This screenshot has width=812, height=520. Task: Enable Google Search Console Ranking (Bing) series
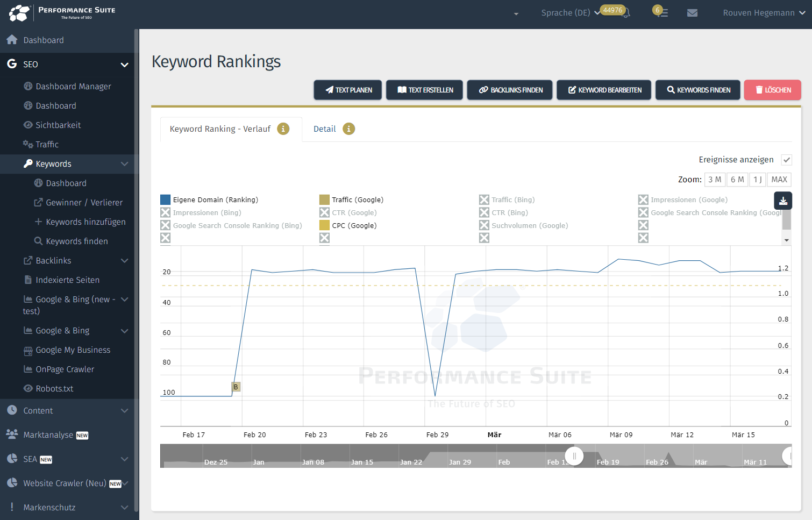(166, 225)
